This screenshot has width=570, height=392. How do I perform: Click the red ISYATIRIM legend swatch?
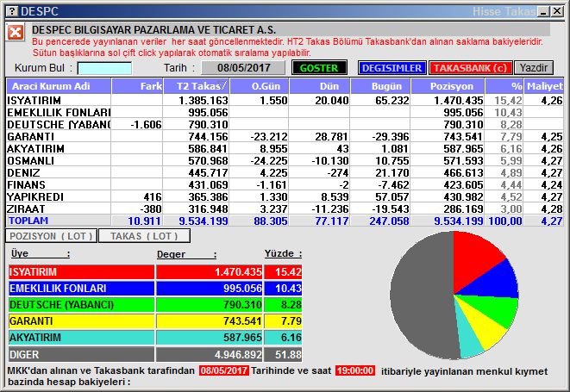81,271
